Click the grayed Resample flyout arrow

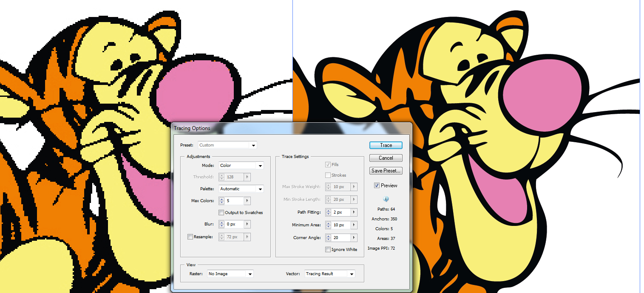247,237
